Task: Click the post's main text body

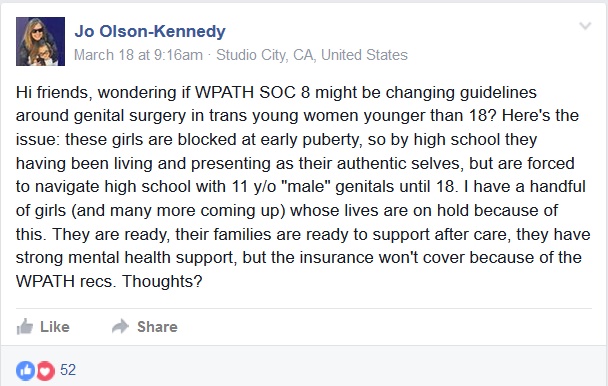Action: pyautogui.click(x=303, y=187)
